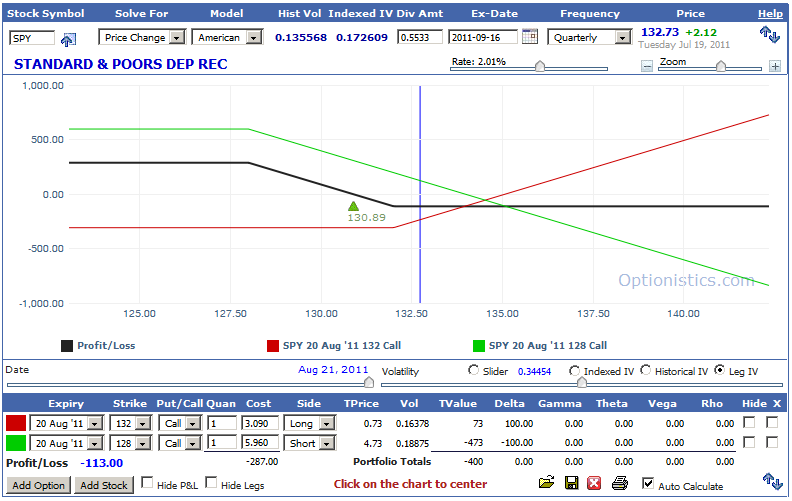
Task: Click the red color swatch of the 132 leg
Action: [x=16, y=423]
